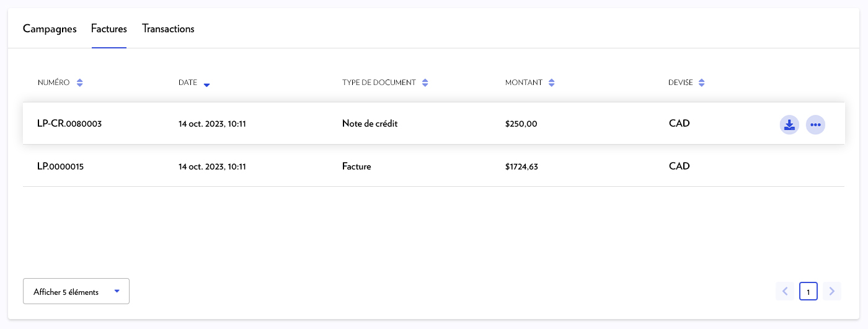Select page 1 in pagination
The width and height of the screenshot is (868, 329).
click(808, 291)
